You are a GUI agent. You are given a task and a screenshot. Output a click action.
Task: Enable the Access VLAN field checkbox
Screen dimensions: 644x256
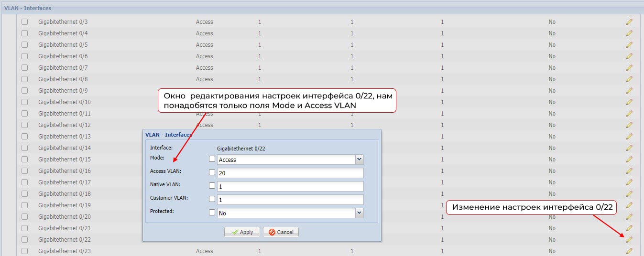[212, 172]
